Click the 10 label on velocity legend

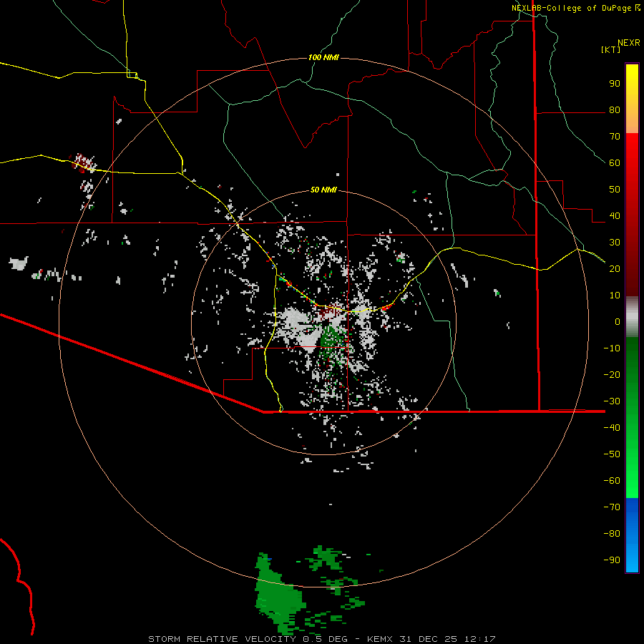(615, 296)
